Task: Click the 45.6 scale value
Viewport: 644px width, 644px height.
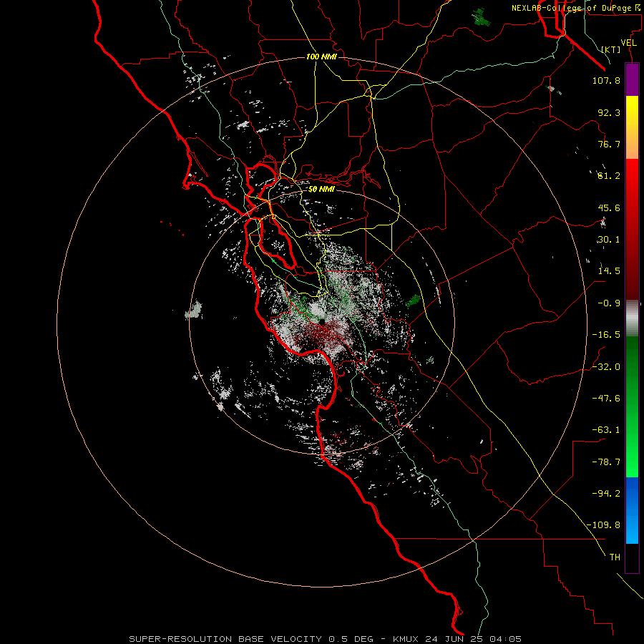Action: 609,208
